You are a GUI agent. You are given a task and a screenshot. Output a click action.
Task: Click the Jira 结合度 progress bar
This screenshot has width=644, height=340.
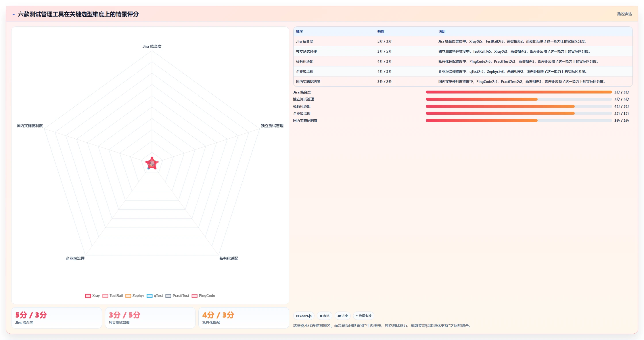pos(519,92)
